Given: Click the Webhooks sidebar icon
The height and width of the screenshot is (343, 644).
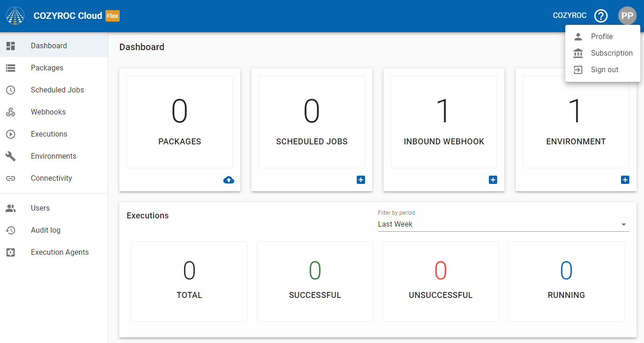Looking at the screenshot, I should 11,112.
